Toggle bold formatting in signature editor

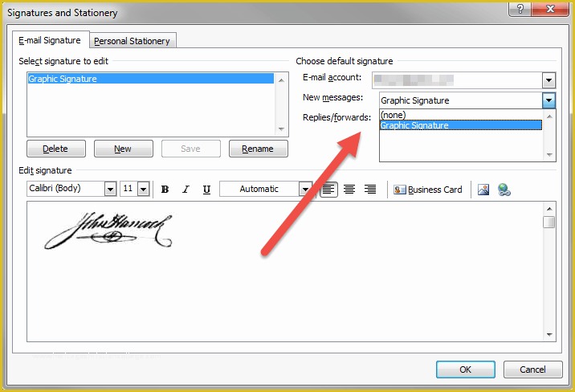(x=165, y=190)
